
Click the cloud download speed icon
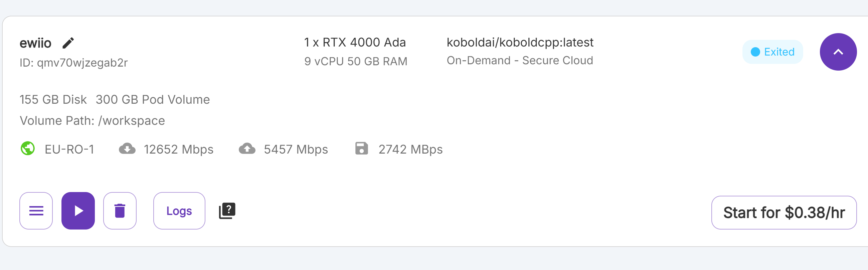127,149
